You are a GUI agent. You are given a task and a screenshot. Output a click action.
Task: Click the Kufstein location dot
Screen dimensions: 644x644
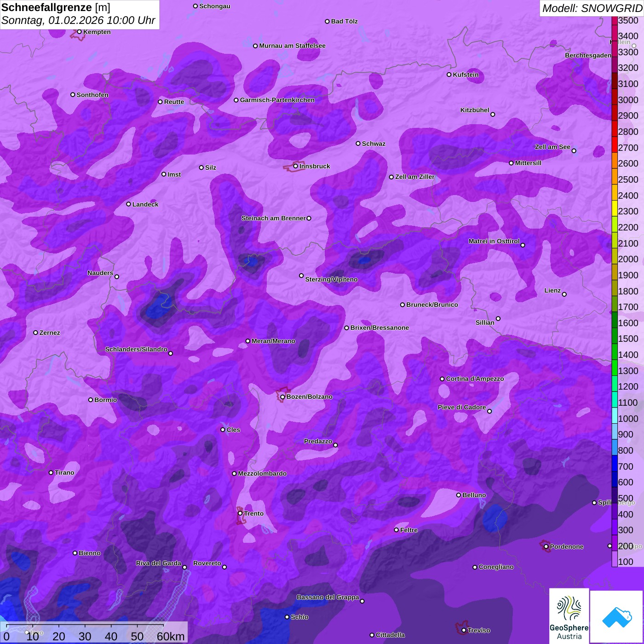click(449, 75)
